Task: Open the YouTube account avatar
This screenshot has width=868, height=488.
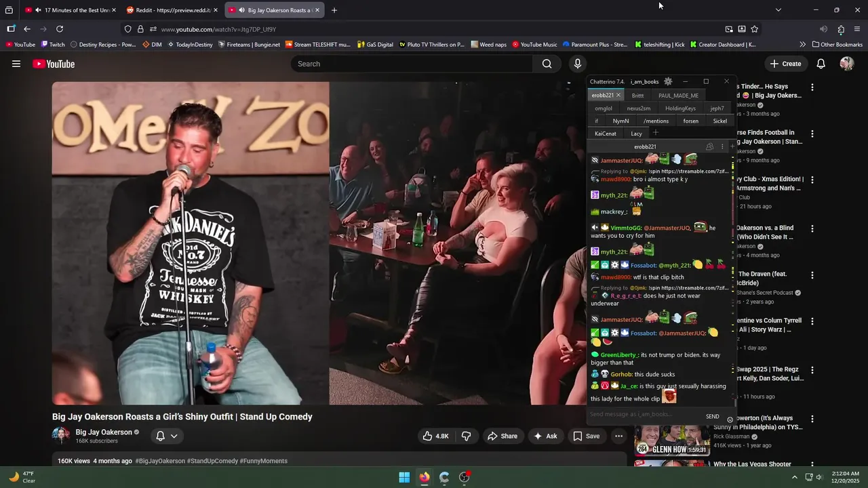Action: coord(846,64)
